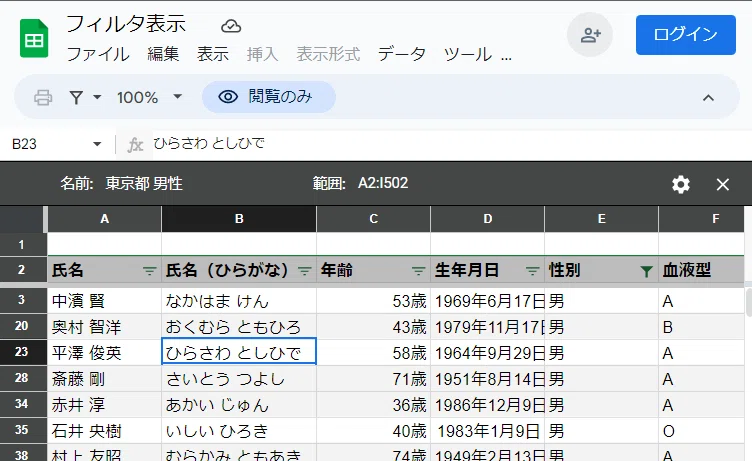Click the Google Sheets home icon
The width and height of the screenshot is (752, 461).
(x=34, y=38)
